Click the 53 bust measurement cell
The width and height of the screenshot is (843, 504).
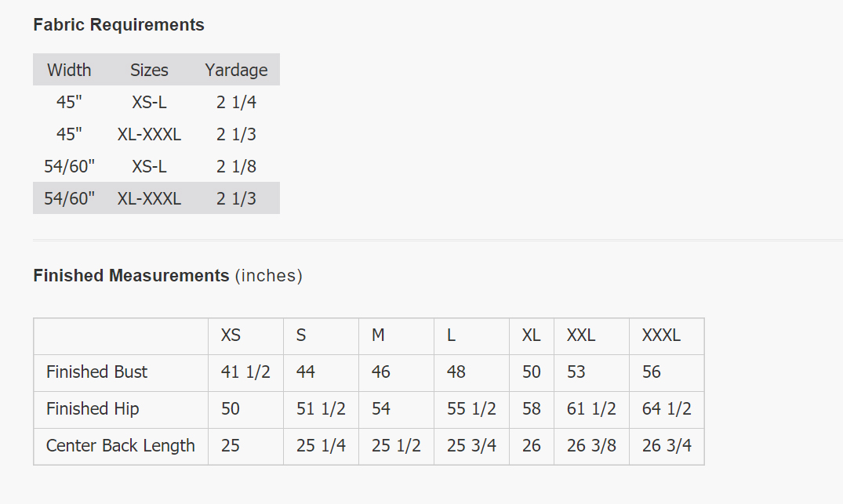pos(576,372)
